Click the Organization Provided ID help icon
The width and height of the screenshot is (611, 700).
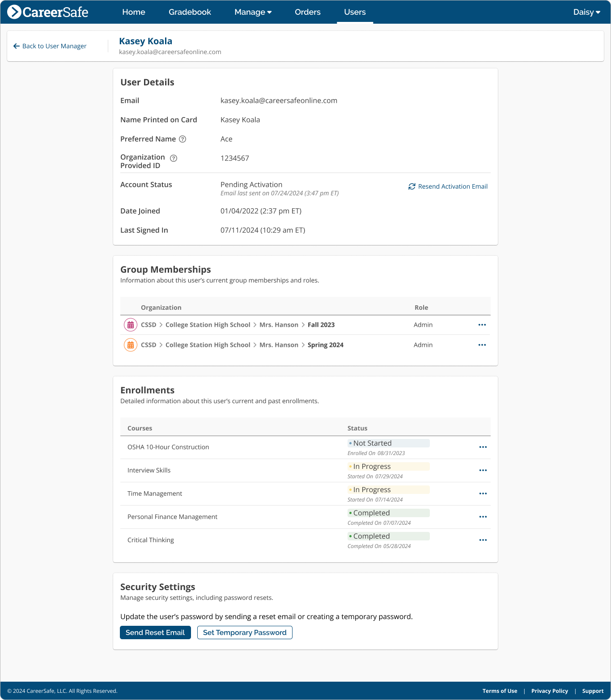(x=174, y=158)
